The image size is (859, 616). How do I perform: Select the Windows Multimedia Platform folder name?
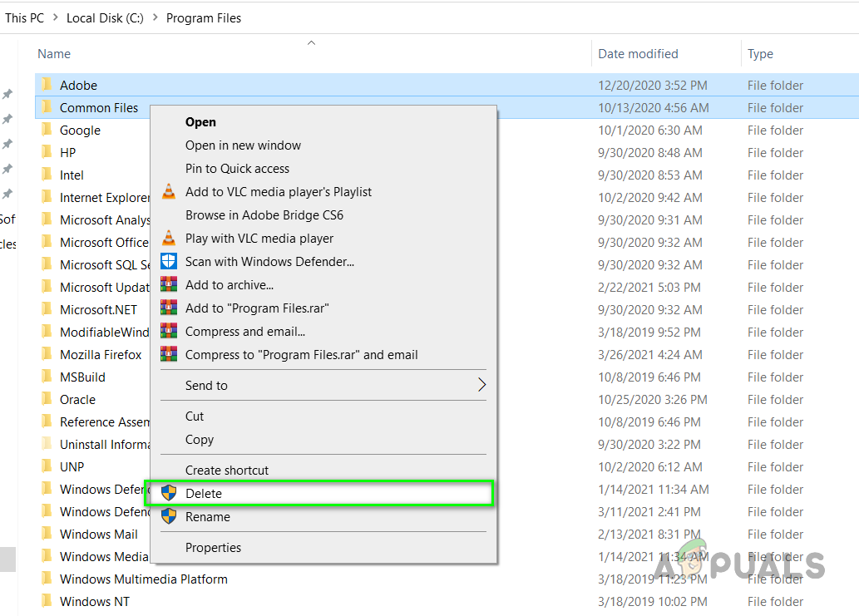click(144, 579)
